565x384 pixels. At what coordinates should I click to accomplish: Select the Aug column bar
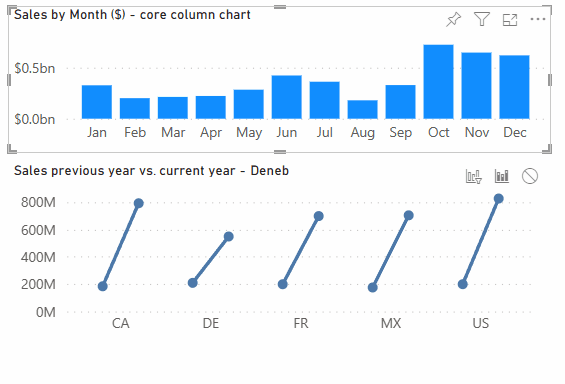coord(362,110)
